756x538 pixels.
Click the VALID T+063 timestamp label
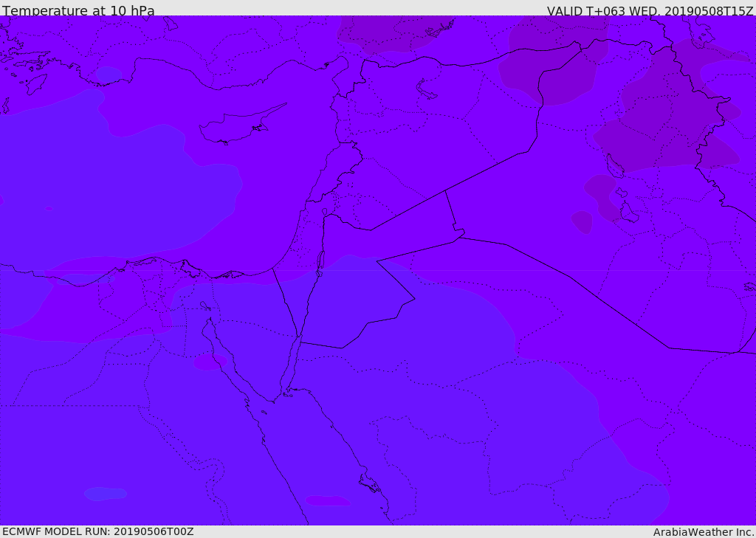[650, 11]
